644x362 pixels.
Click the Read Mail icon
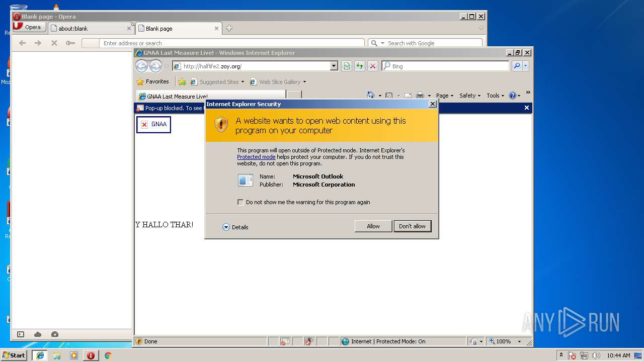[x=408, y=96]
